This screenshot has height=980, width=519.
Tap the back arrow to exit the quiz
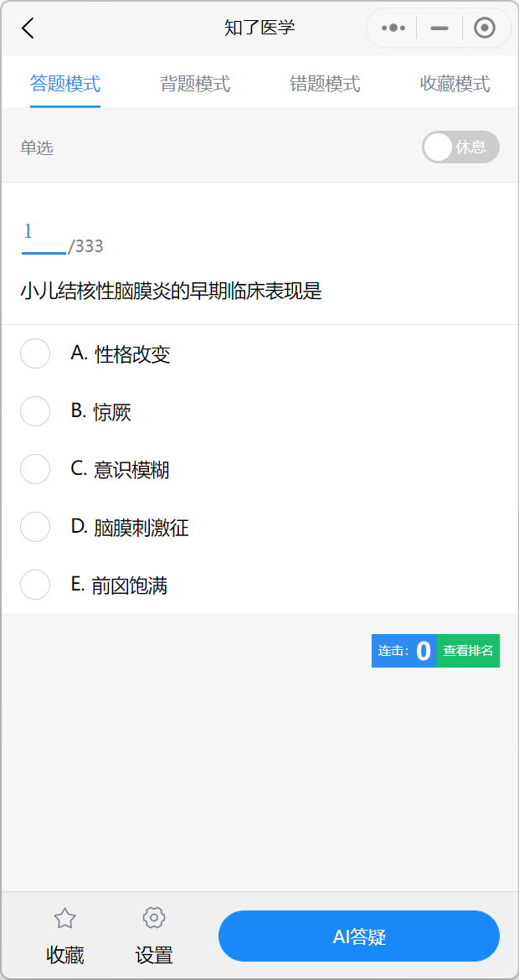tap(27, 27)
